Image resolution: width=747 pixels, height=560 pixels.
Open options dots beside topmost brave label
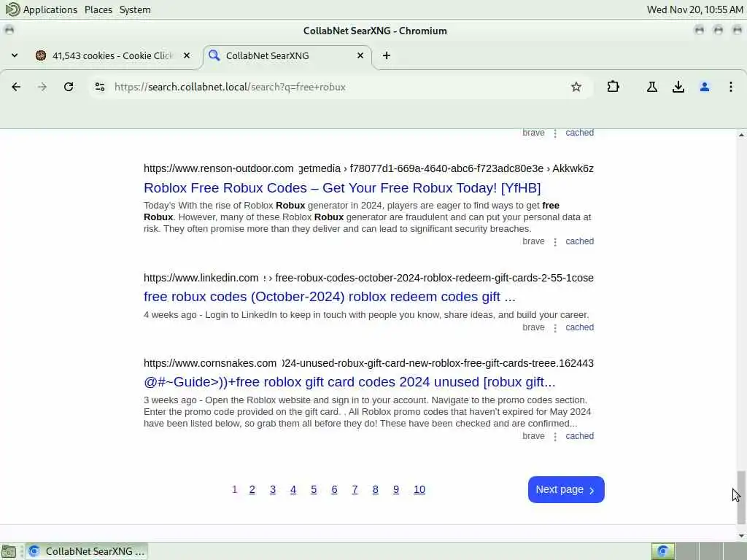(x=555, y=134)
